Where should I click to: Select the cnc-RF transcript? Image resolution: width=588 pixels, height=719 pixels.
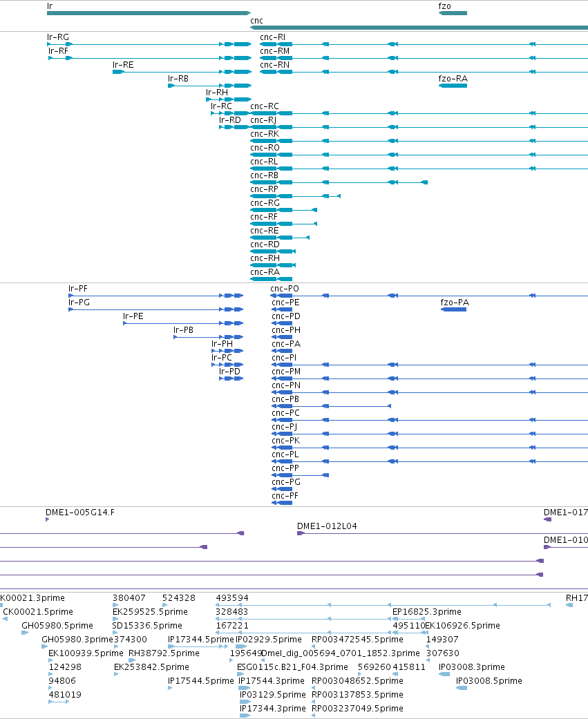tap(283, 224)
